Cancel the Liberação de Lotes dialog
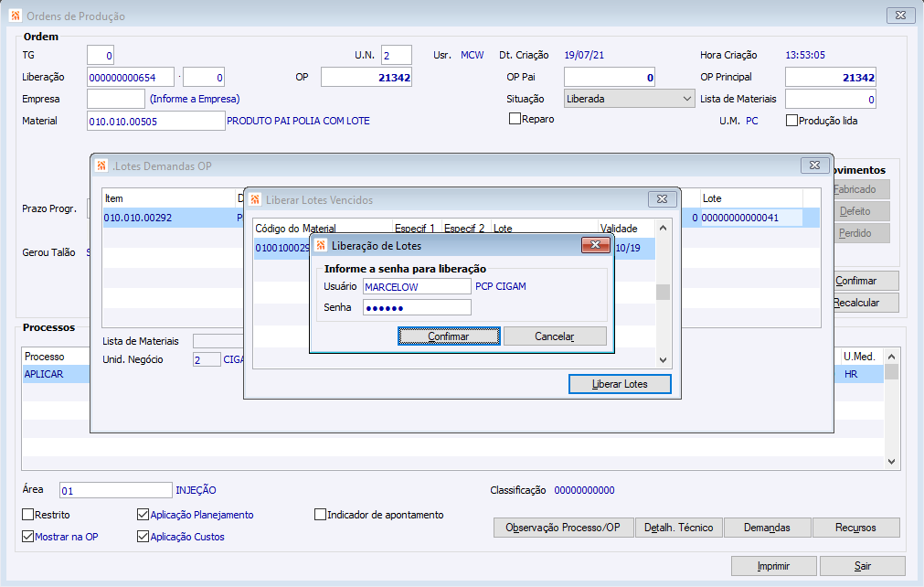 (x=555, y=336)
